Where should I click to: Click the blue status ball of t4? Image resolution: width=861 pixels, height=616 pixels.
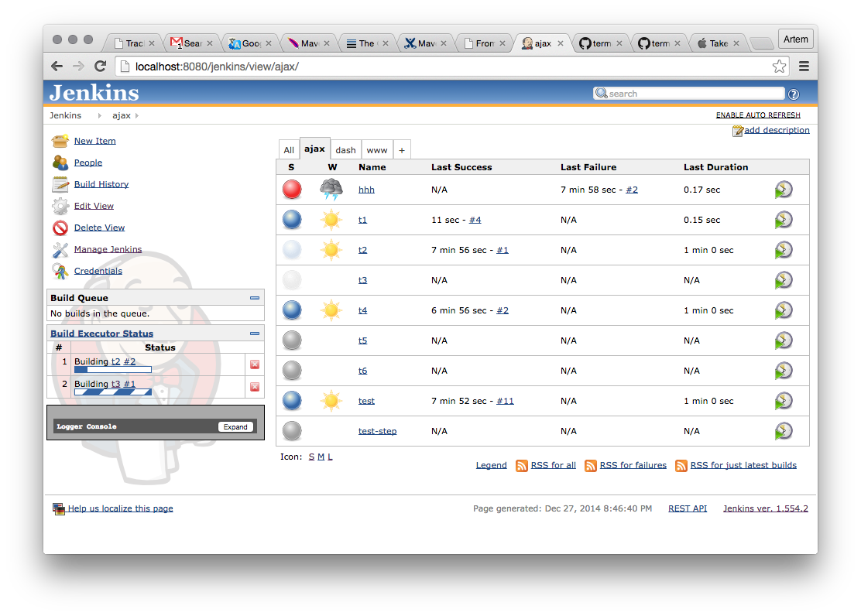pos(292,310)
